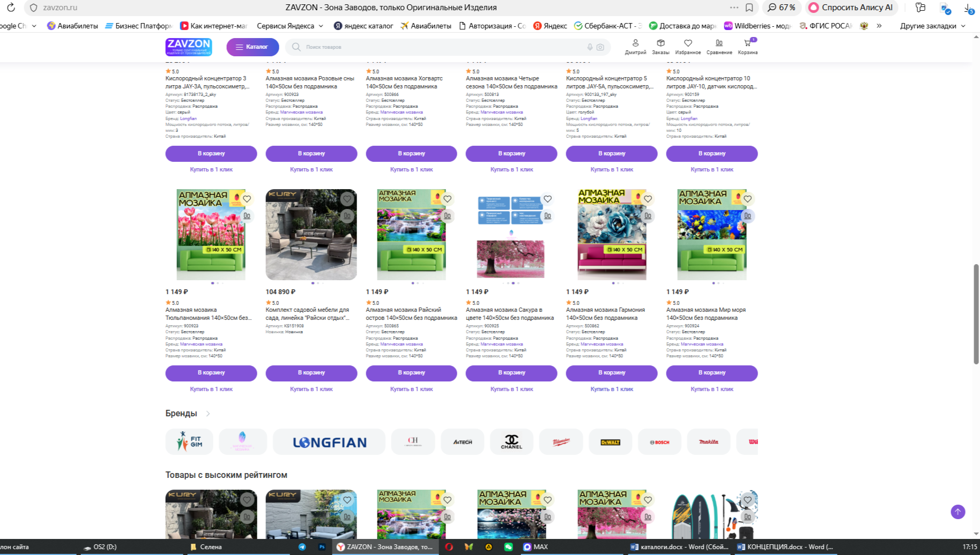Open Wildberries bookmark in bookmarks bar
This screenshot has height=555, width=980.
758,26
